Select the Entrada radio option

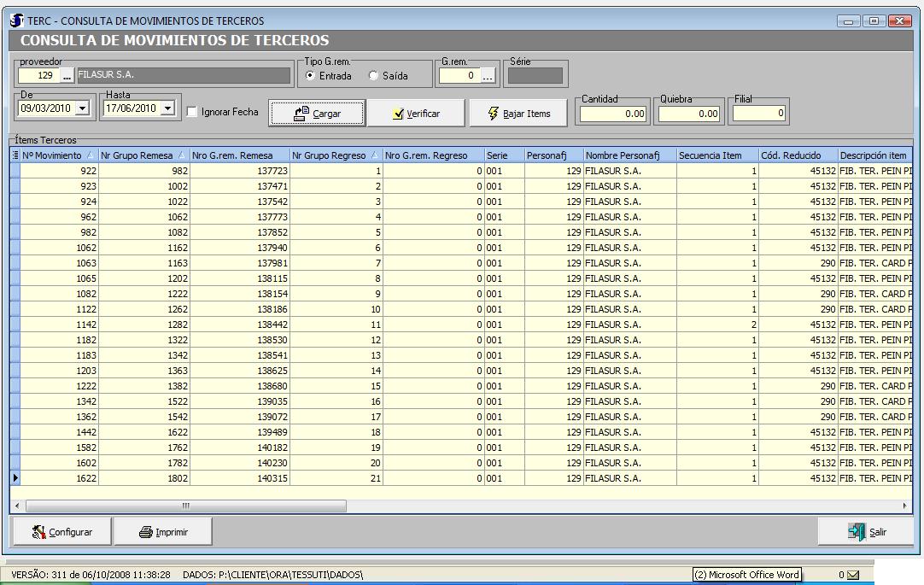311,76
